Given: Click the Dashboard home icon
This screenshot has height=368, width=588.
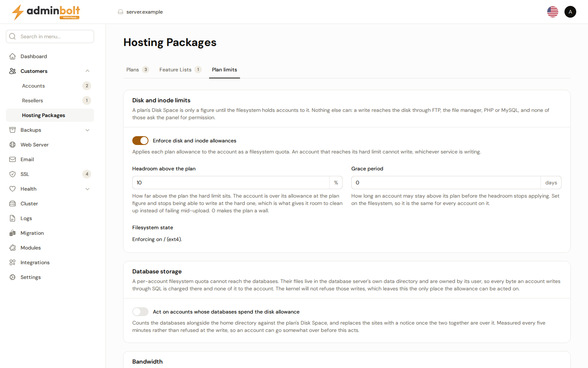Looking at the screenshot, I should coord(12,56).
